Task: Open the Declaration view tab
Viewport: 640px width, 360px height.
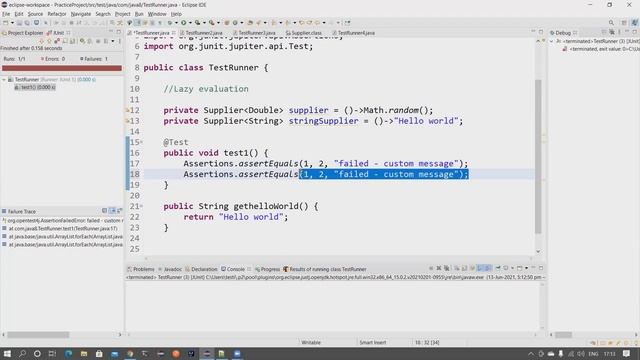Action: (201, 269)
